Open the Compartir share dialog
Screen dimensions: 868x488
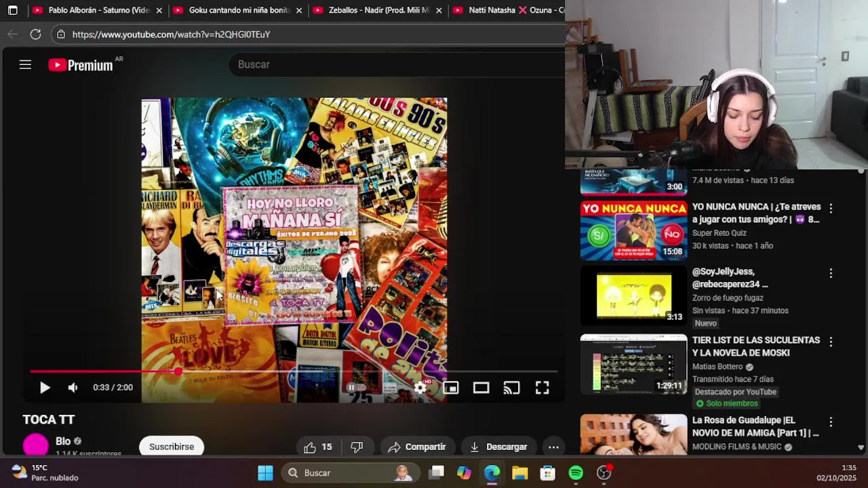tap(417, 447)
